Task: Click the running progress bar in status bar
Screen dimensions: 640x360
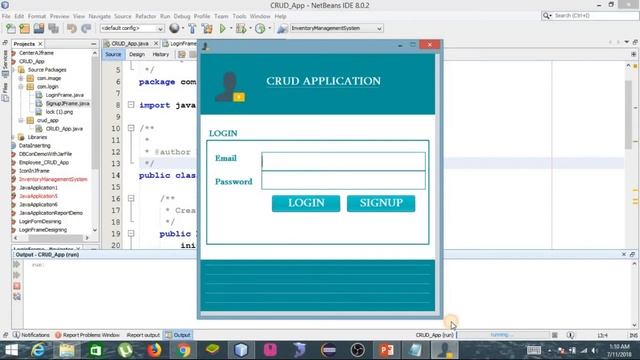Action: click(x=503, y=335)
